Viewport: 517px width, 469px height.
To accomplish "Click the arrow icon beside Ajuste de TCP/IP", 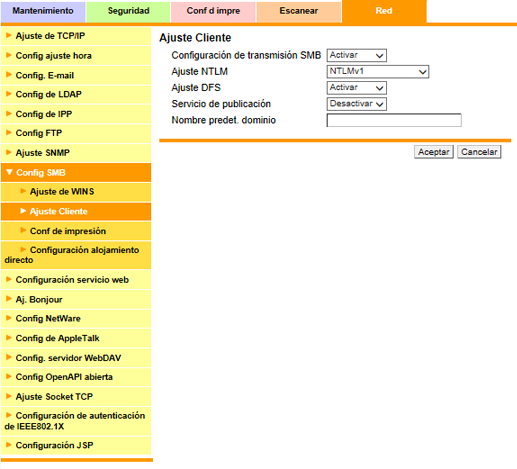I will click(9, 35).
